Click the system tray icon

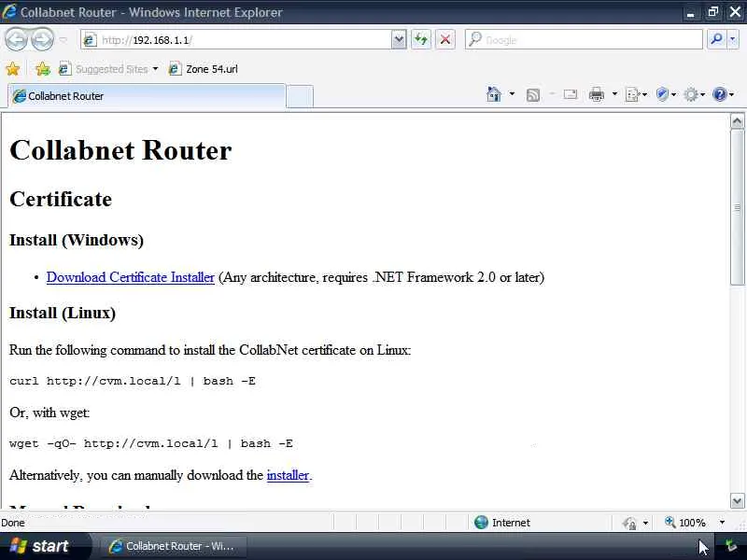tap(730, 546)
